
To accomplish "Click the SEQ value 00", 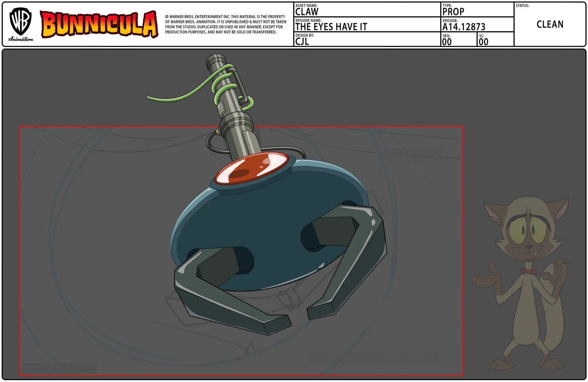I will click(x=447, y=42).
